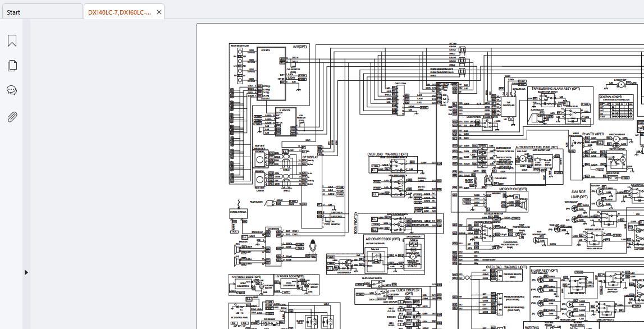Viewport: 644px width, 329px height.
Task: Close the DX140LC-7 document tab
Action: point(159,12)
